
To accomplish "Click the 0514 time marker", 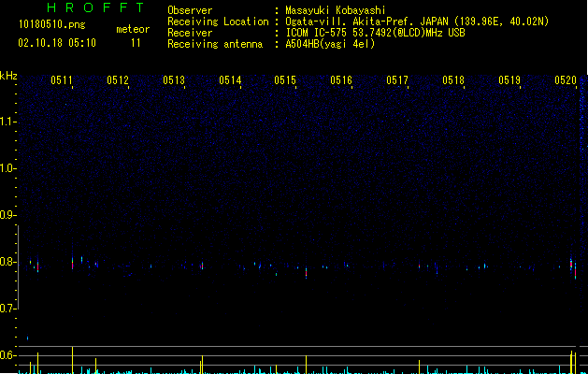I will 230,80.
